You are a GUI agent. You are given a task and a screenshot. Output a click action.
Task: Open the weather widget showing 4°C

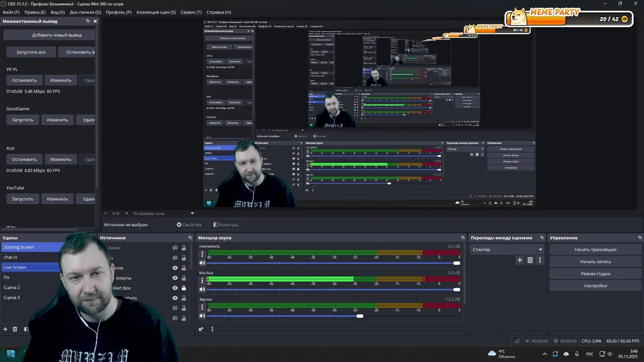501,354
